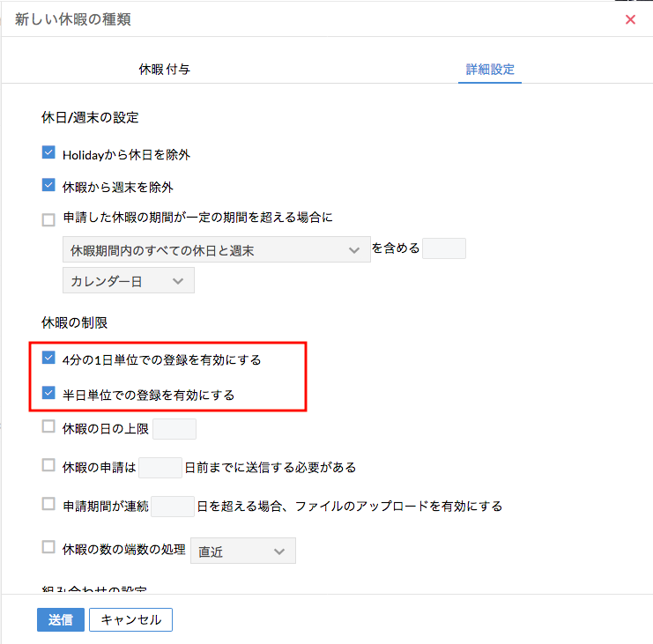Click the 申請期間が連続 days input field
This screenshot has width=653, height=644.
tap(173, 506)
